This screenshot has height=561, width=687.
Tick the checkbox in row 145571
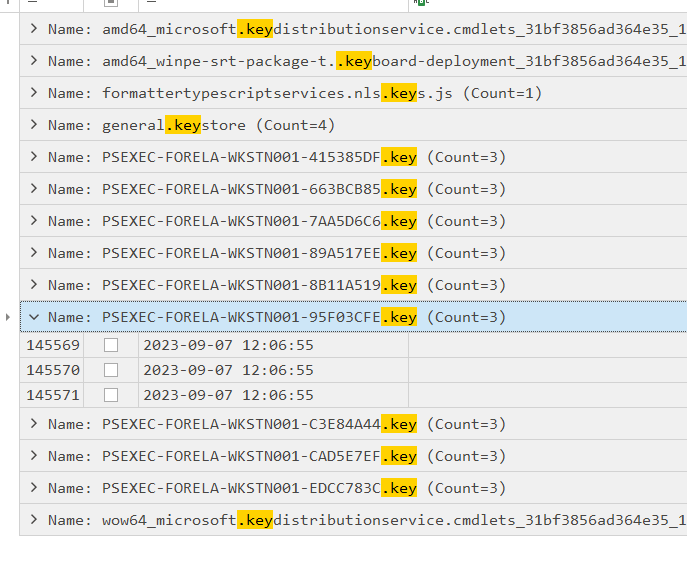tap(111, 395)
